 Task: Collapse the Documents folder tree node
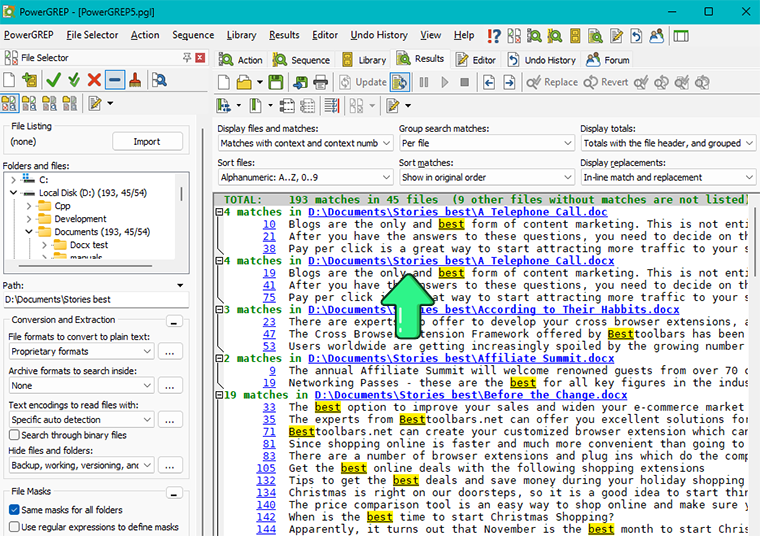pos(29,232)
